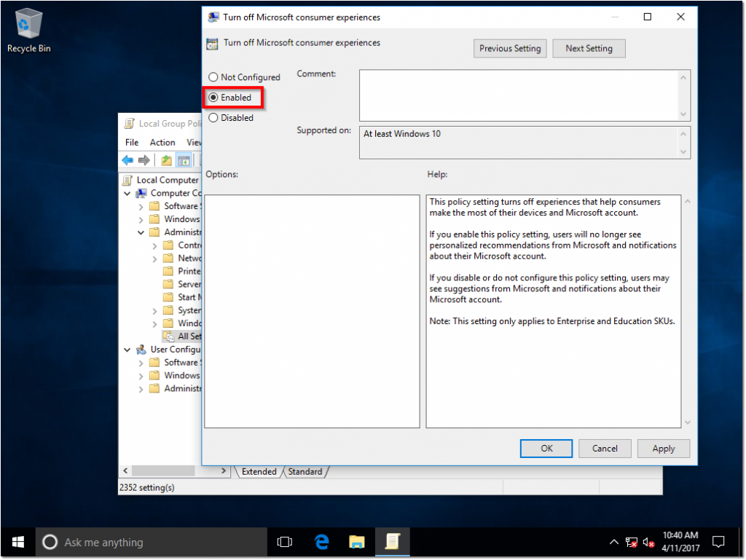746x560 pixels.
Task: Expand Windows Settings under Computer Configuration
Action: click(x=141, y=220)
